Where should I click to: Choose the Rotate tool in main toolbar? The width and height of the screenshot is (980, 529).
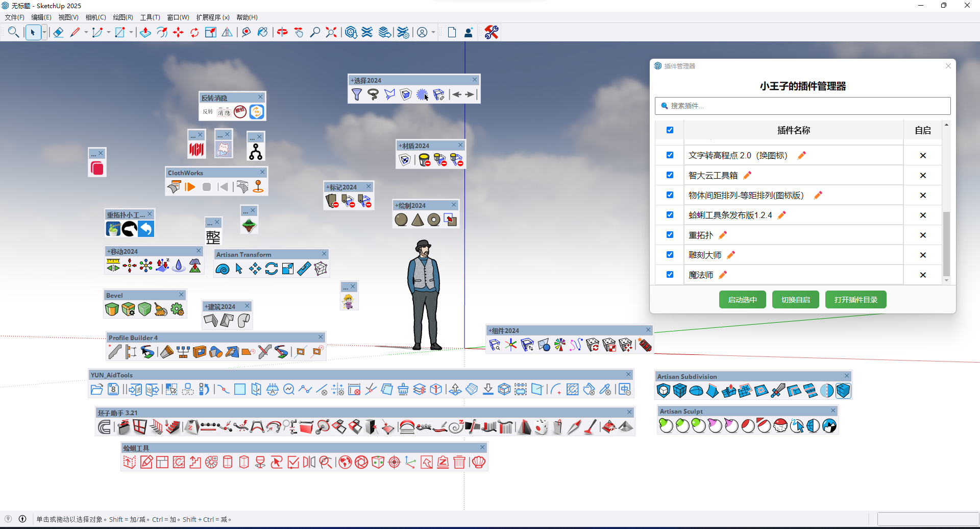pyautogui.click(x=194, y=33)
